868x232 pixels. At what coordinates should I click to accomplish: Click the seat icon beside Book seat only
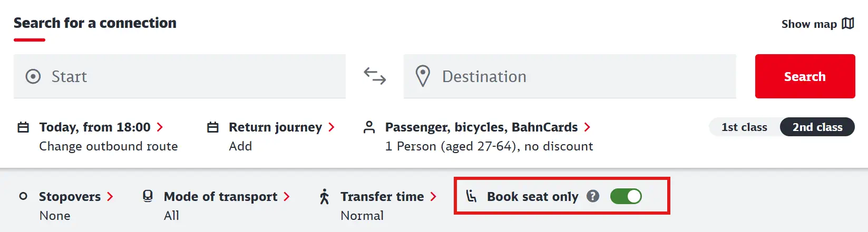[x=471, y=196]
